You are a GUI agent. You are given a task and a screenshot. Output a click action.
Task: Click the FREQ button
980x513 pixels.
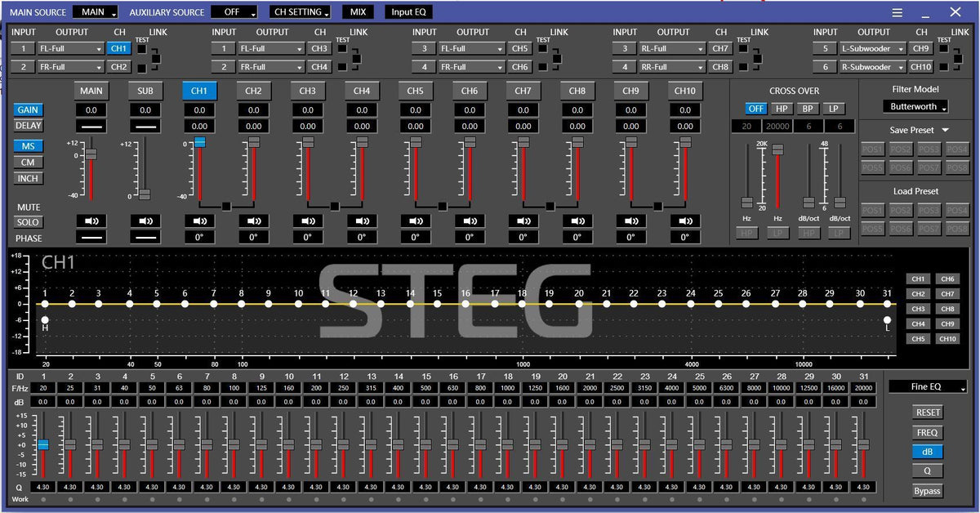928,432
